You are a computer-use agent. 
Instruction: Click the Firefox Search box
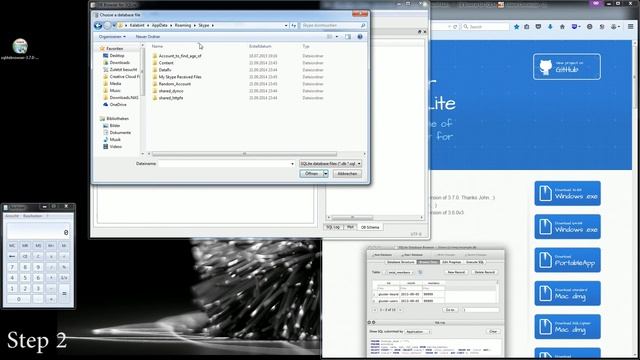coord(485,27)
